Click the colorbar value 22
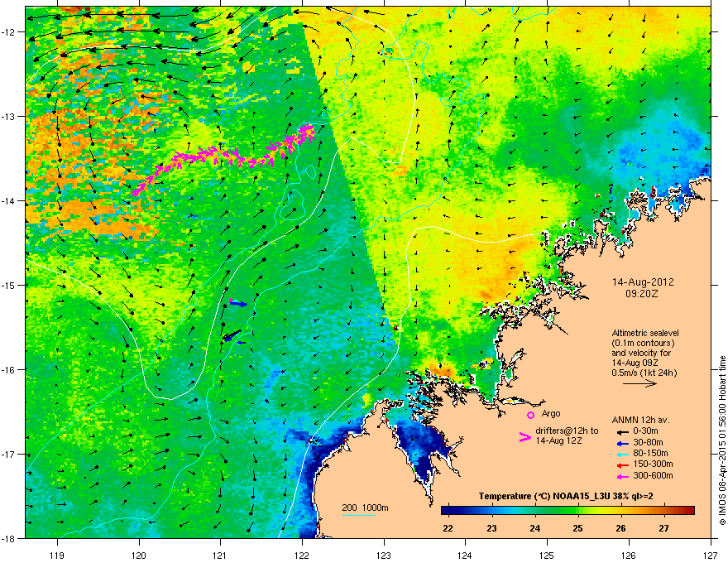This screenshot has width=728, height=563. point(448,528)
